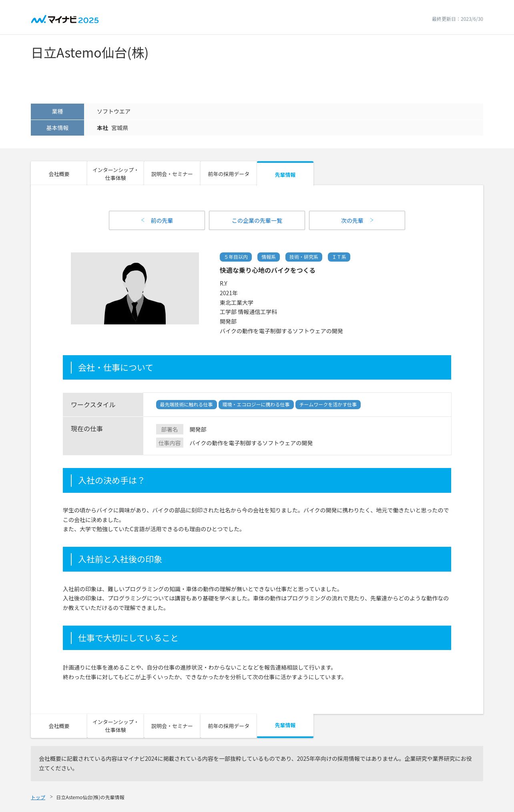Viewport: 514px width, 812px height.
Task: Click the 仕事内容 label
Action: point(170,443)
